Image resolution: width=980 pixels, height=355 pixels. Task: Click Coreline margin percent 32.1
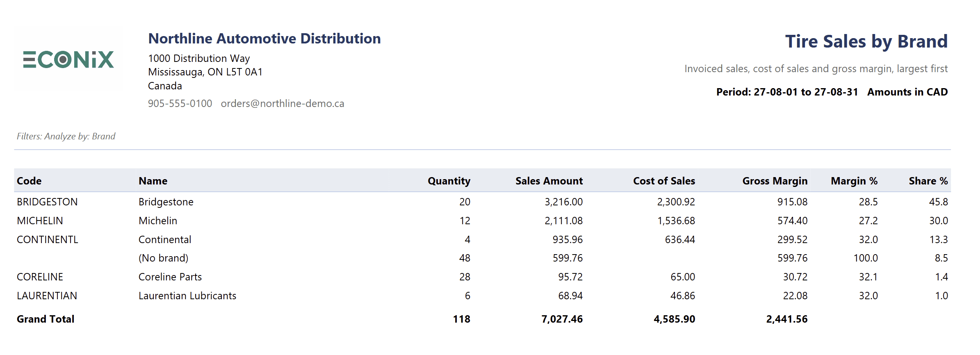868,277
